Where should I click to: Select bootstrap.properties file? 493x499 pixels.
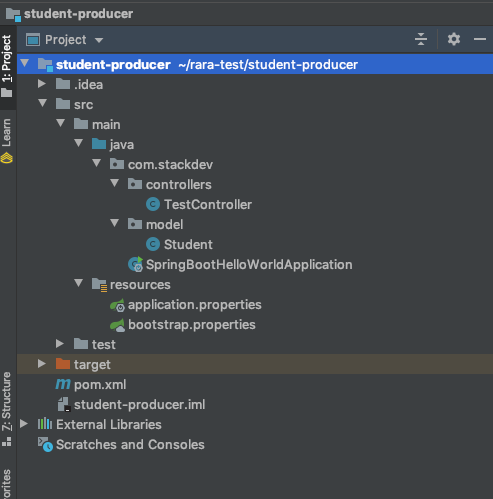tap(192, 325)
